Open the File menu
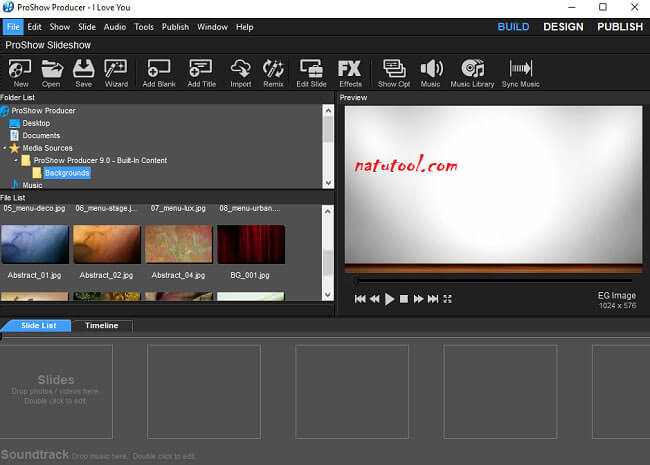Image resolution: width=650 pixels, height=465 pixels. click(x=13, y=27)
